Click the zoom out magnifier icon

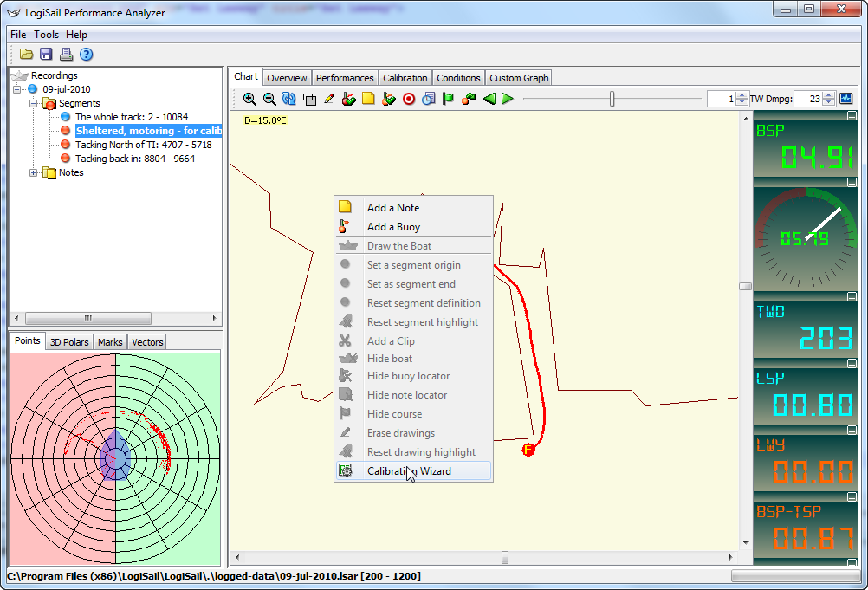click(269, 99)
